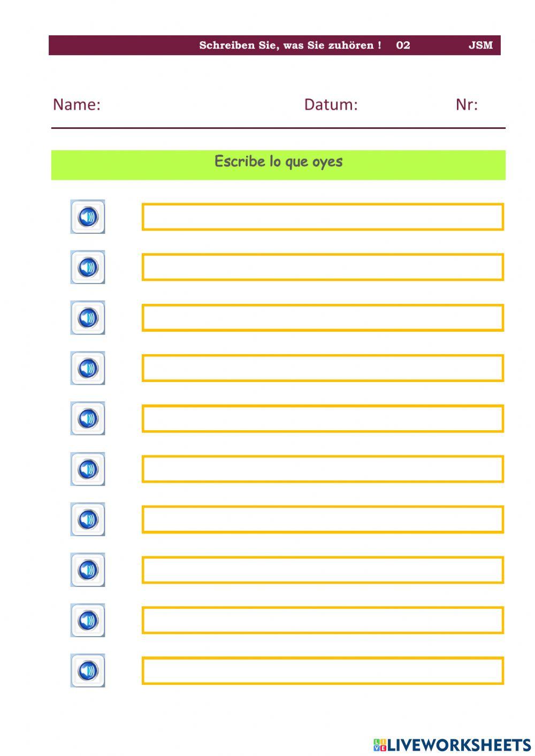The height and width of the screenshot is (756, 535).
Task: Click the fourth yellow answer box
Action: 323,368
